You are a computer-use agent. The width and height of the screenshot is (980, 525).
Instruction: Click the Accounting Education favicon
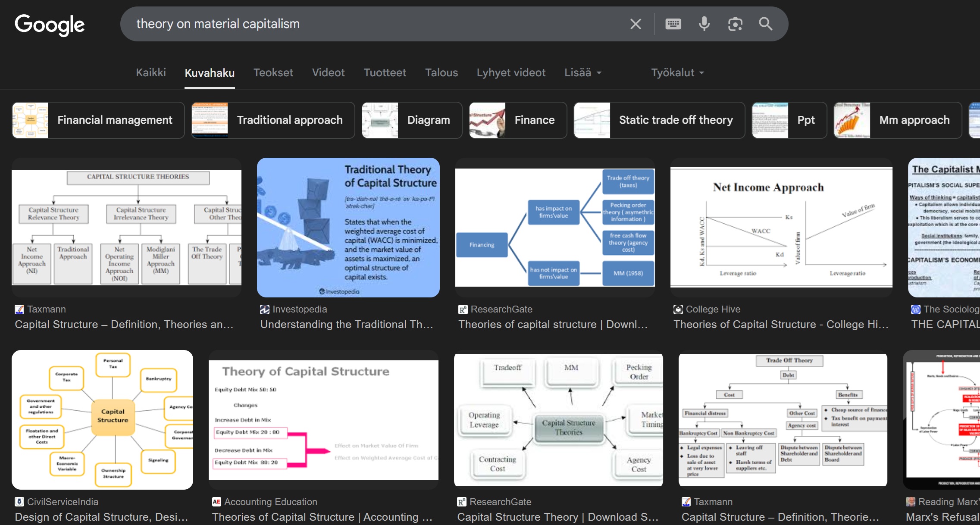(216, 502)
